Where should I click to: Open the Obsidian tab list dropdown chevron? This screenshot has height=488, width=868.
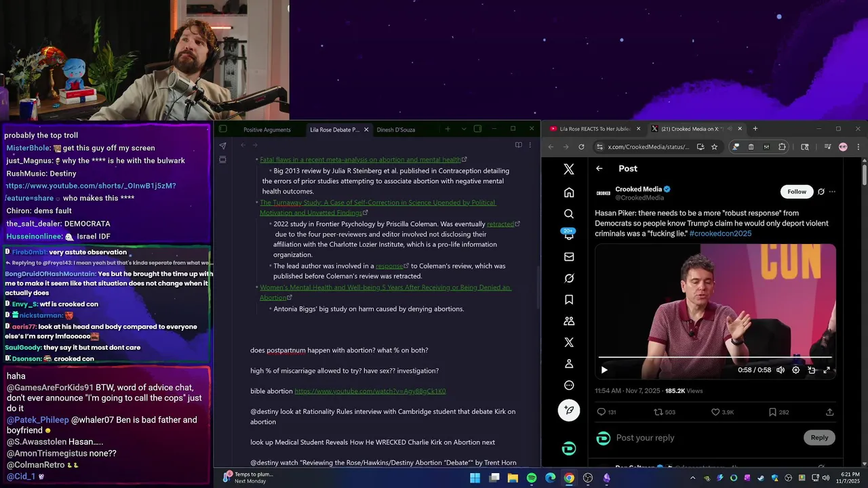[464, 129]
